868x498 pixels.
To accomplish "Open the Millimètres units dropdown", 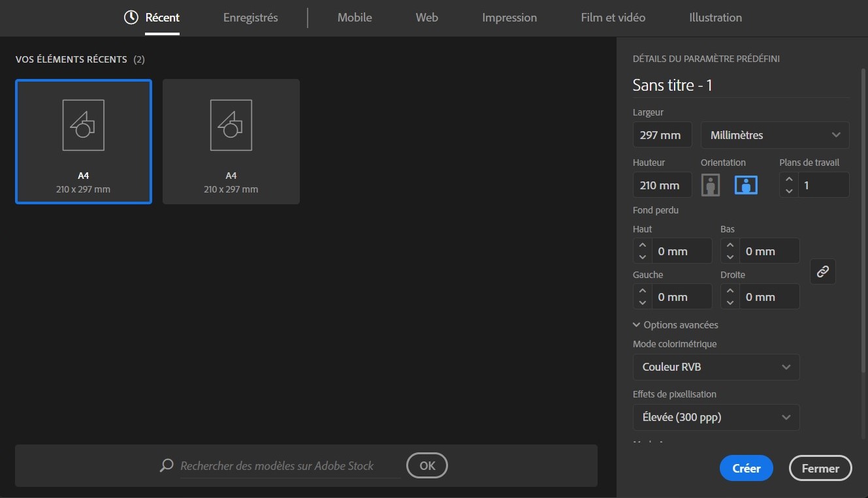I will point(775,135).
